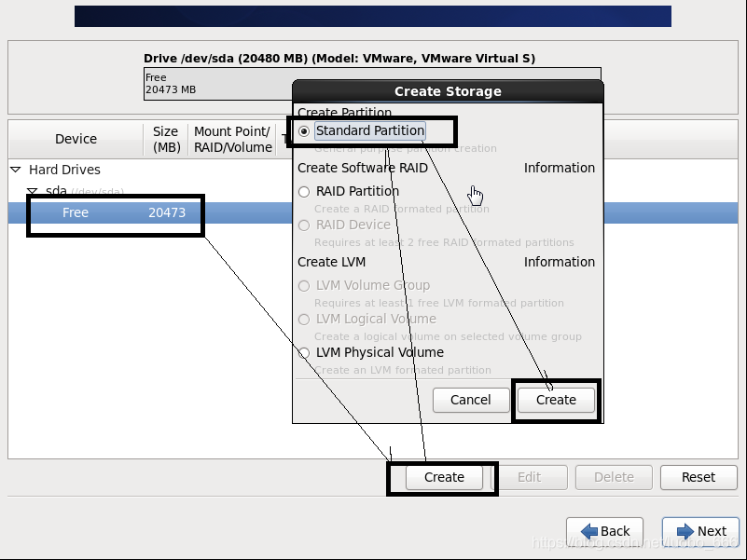The width and height of the screenshot is (747, 560).
Task: Click the Size (MB) column header
Action: click(166, 139)
